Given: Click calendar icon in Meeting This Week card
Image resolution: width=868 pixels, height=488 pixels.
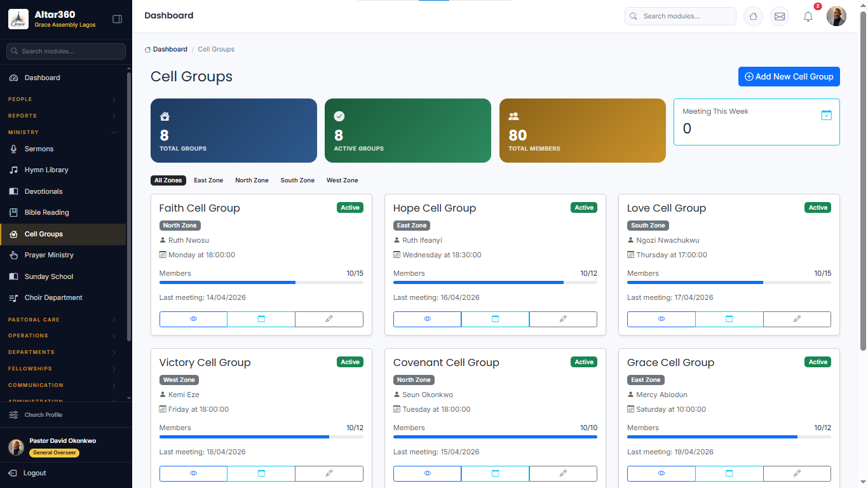Looking at the screenshot, I should (x=826, y=115).
